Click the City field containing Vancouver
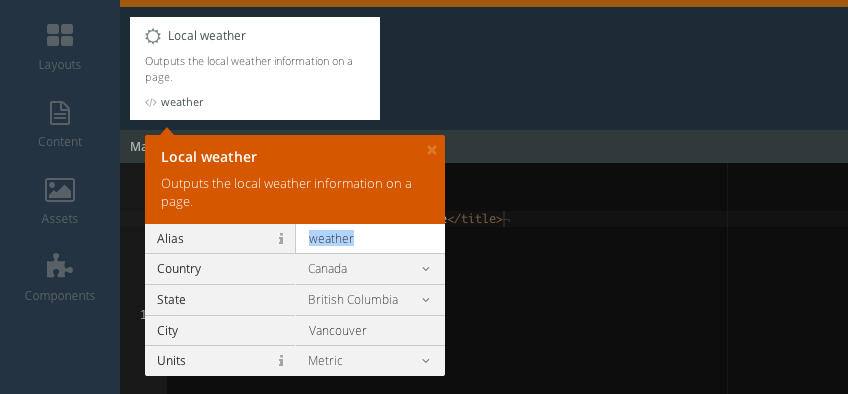 (370, 330)
